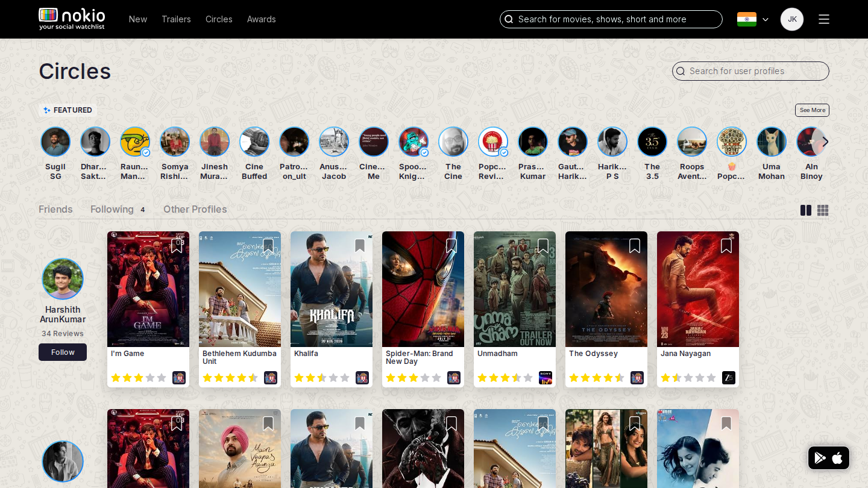Screen dimensions: 868x488
Task: Open Gaut... Harik... featured profile avatar
Action: (573, 142)
